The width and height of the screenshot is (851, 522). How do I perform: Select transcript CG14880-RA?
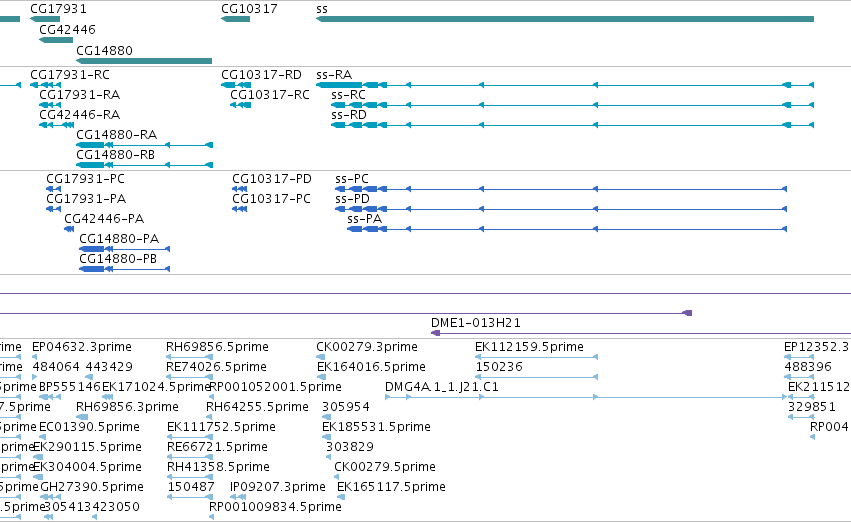[117, 135]
